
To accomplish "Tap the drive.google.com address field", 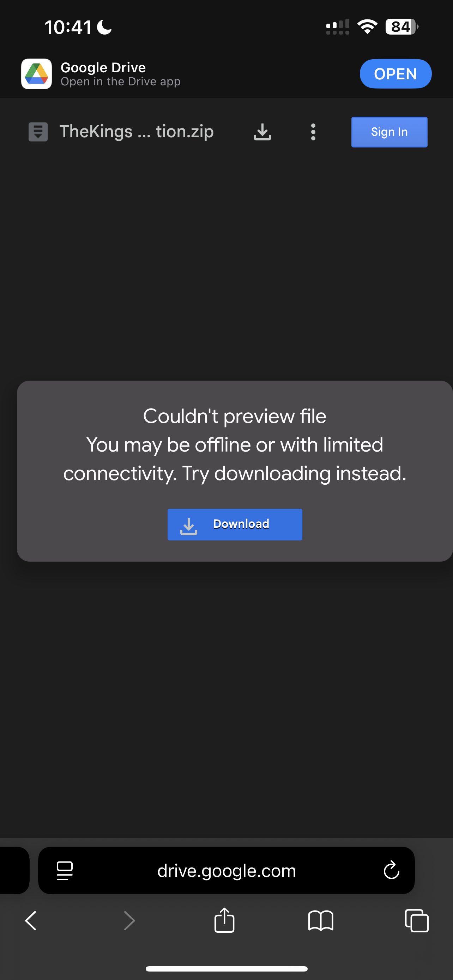I will click(x=226, y=870).
